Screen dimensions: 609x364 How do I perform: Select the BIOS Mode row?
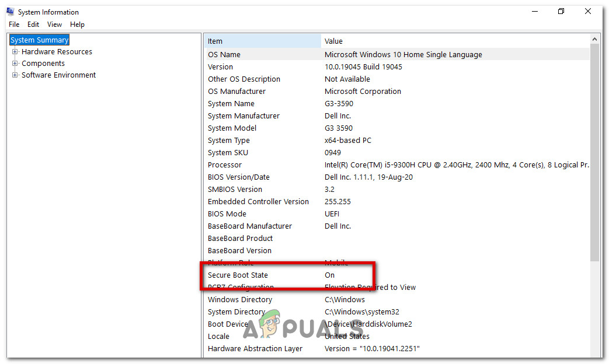pos(397,214)
